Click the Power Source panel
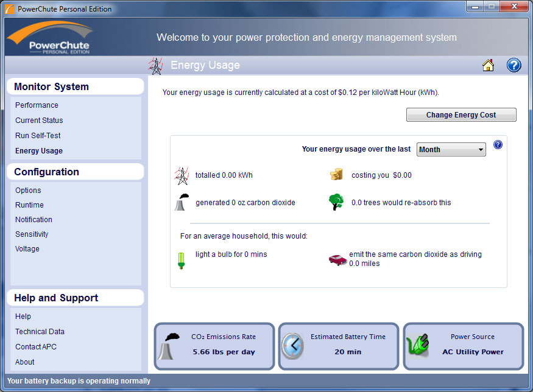The width and height of the screenshot is (533, 392). 464,346
